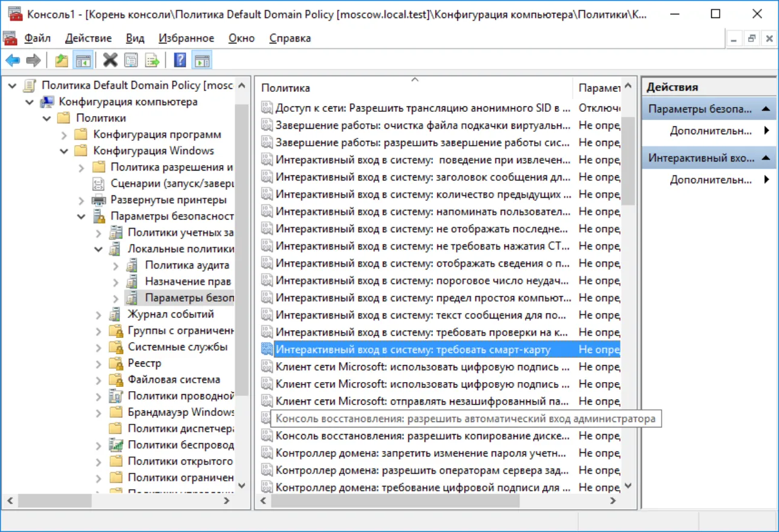This screenshot has width=779, height=532.
Task: Open the Файл menu
Action: (37, 38)
